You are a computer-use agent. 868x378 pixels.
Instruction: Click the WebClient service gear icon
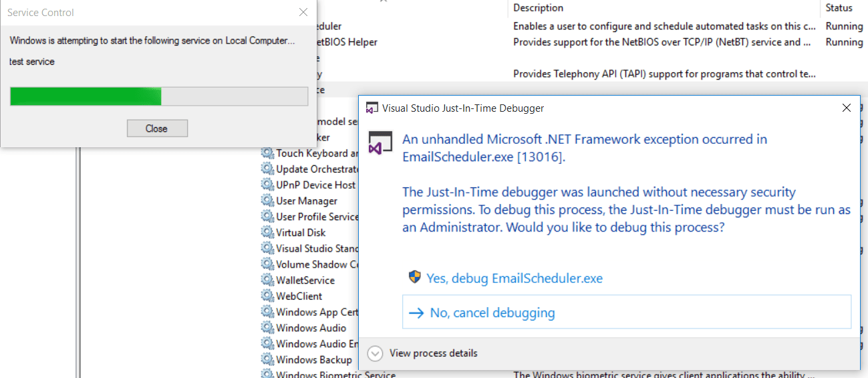268,296
